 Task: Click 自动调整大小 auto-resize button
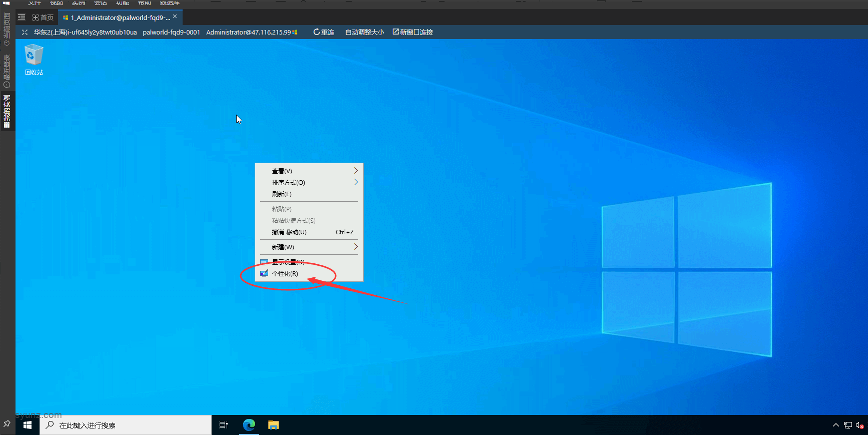[365, 32]
